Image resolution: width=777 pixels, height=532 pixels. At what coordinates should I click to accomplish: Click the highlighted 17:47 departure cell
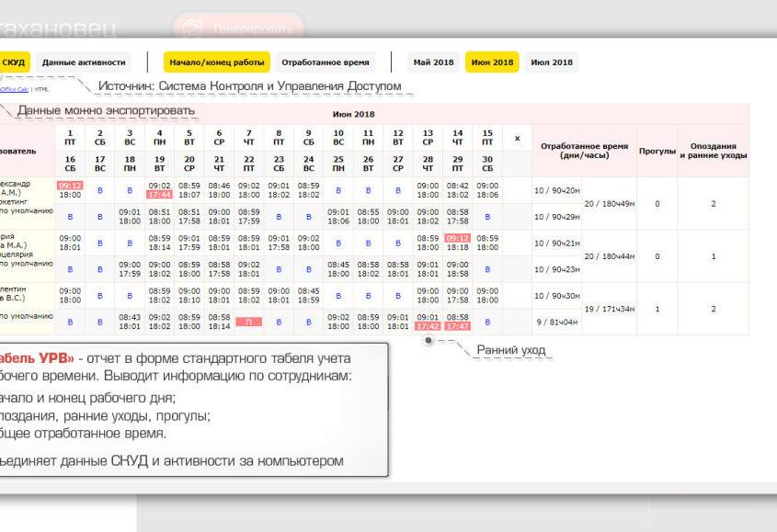(x=457, y=326)
